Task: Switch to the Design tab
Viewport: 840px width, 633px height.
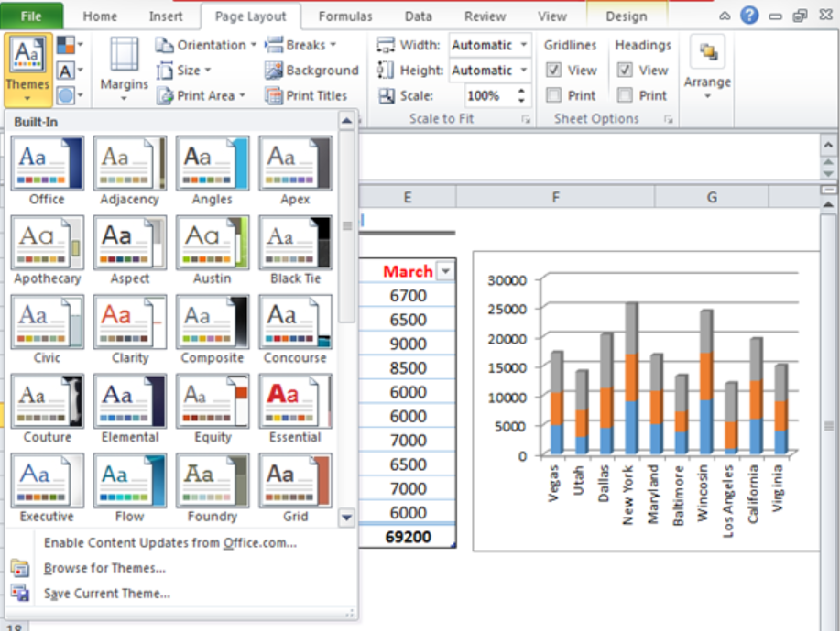Action: (x=627, y=16)
